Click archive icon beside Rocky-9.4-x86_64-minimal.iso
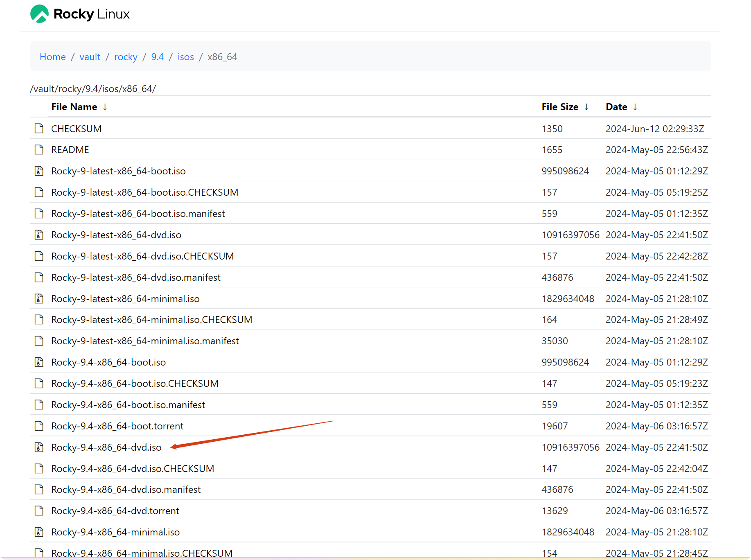751x560 pixels. coord(39,532)
